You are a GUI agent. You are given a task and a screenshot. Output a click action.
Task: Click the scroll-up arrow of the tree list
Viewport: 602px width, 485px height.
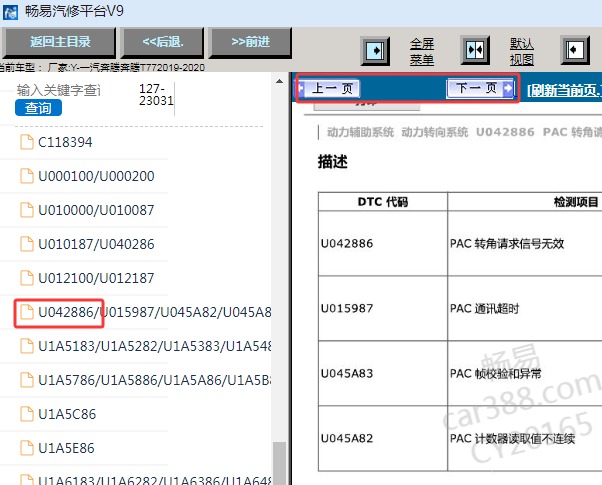[x=279, y=81]
